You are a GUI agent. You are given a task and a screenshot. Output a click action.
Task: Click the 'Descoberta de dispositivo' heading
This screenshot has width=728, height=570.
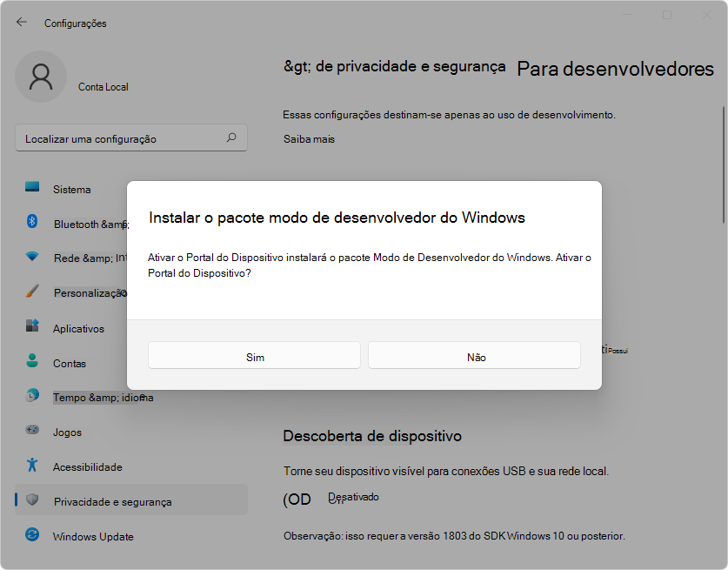[x=372, y=436]
